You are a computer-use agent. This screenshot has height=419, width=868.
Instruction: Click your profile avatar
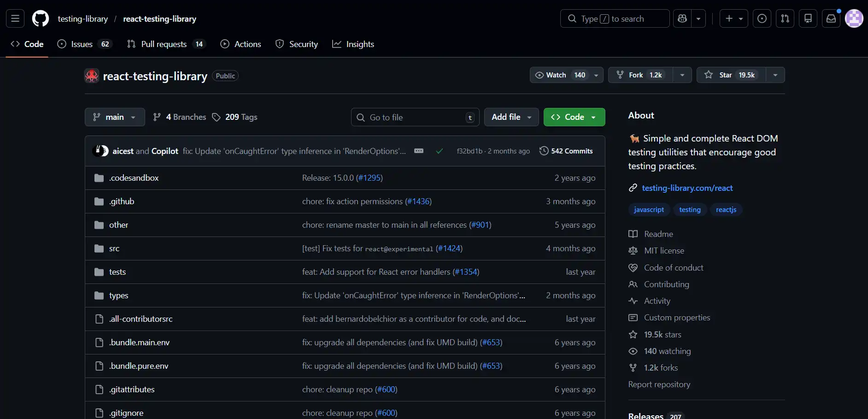[855, 18]
